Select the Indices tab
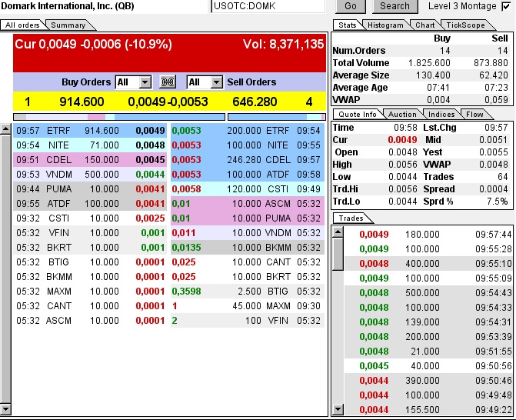The height and width of the screenshot is (420, 516). 441,114
